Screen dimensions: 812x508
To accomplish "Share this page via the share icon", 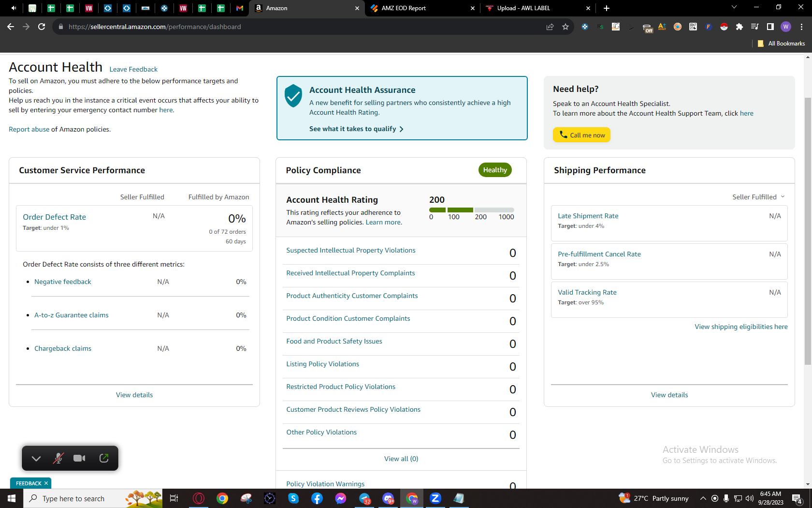I will point(550,27).
